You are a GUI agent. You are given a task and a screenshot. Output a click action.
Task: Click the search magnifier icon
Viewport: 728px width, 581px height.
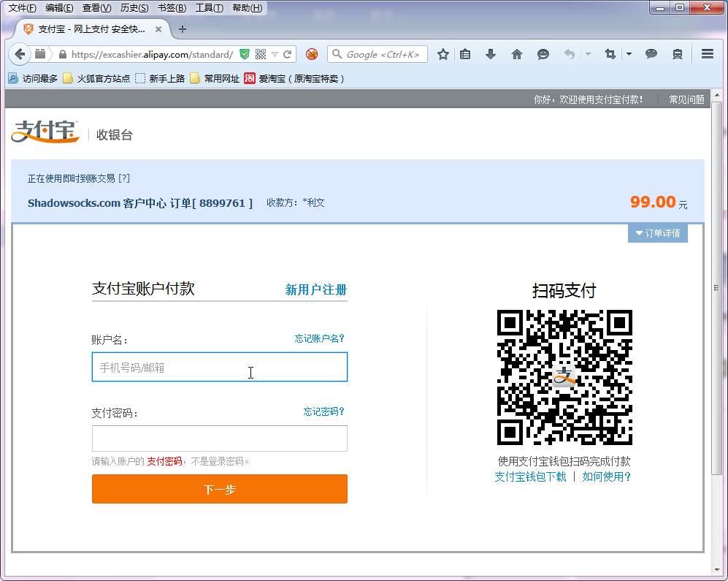(x=337, y=54)
